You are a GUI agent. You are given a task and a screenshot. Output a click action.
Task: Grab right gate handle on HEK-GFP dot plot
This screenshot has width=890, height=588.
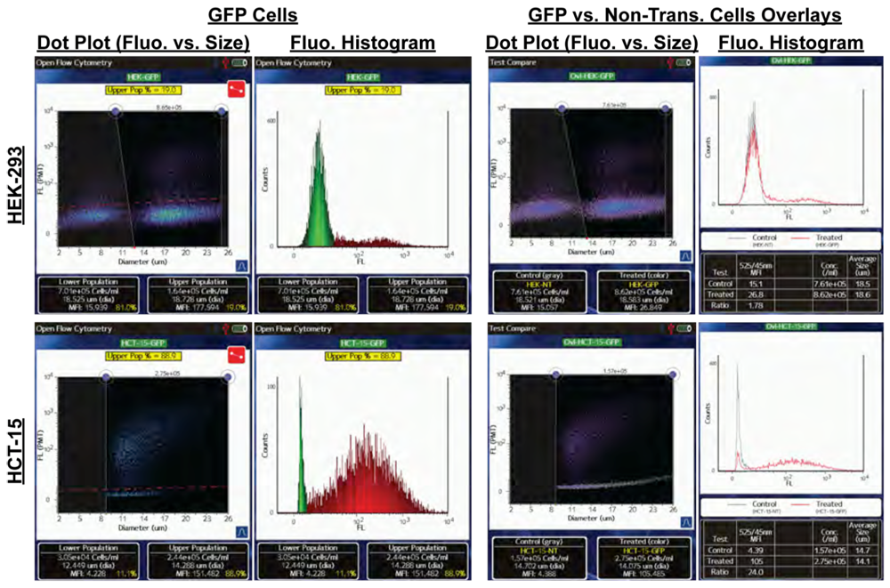(x=222, y=111)
